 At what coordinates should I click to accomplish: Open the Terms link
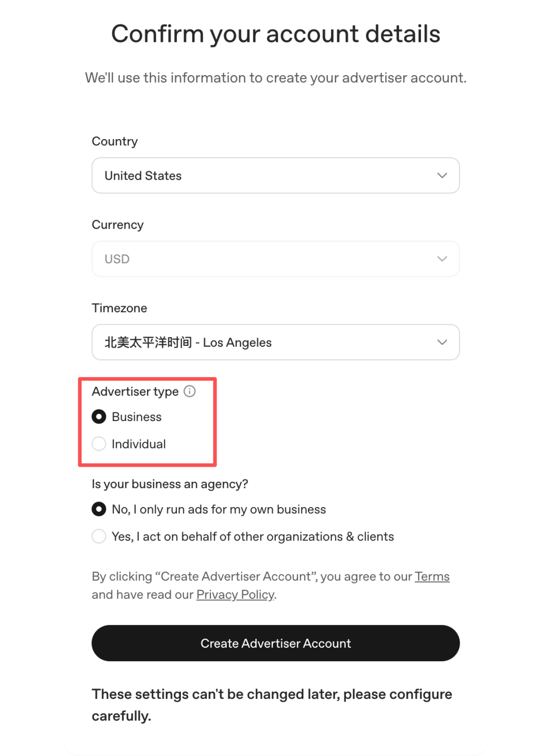[x=432, y=576]
